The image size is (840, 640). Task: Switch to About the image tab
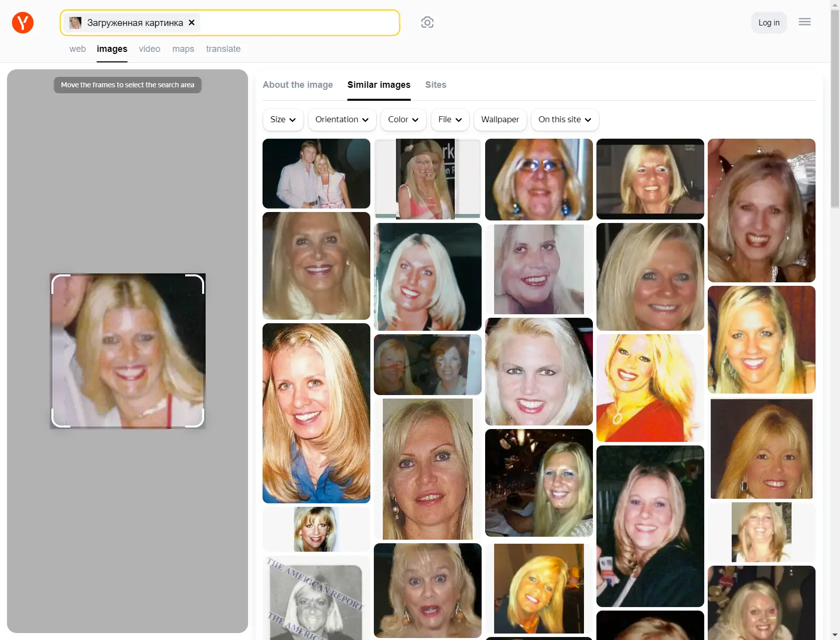coord(297,85)
